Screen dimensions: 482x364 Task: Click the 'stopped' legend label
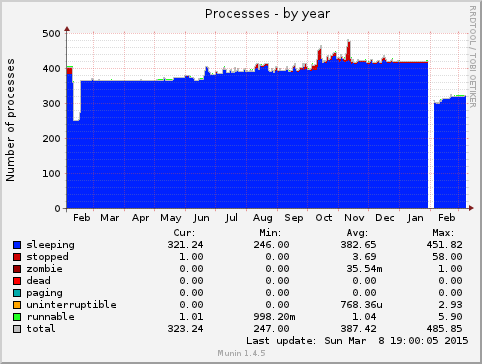tap(48, 257)
